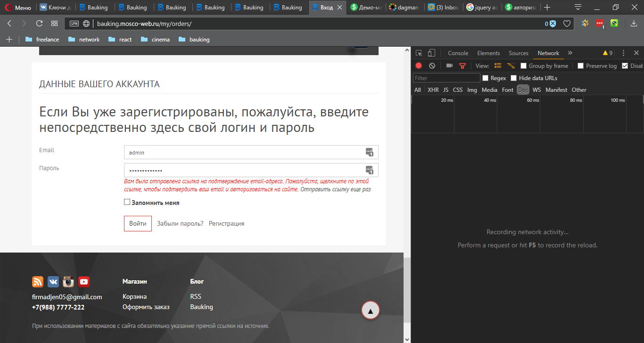Open the tab menu stacked-lines icon

[578, 8]
